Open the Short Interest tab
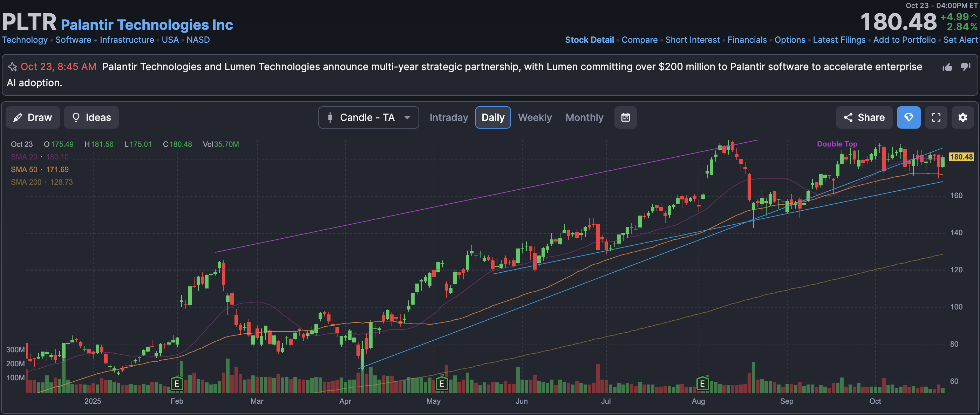This screenshot has width=980, height=415. (692, 40)
